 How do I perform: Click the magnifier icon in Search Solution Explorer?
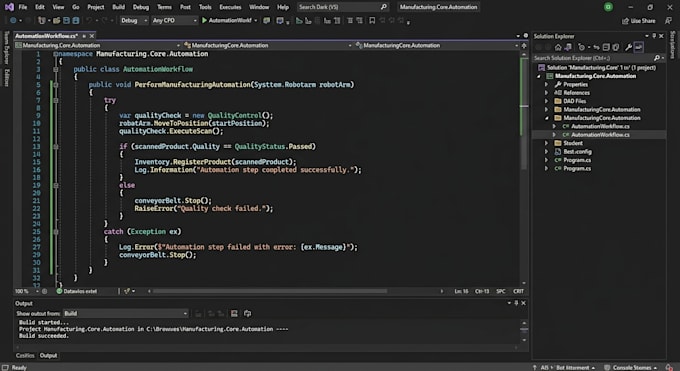click(657, 58)
